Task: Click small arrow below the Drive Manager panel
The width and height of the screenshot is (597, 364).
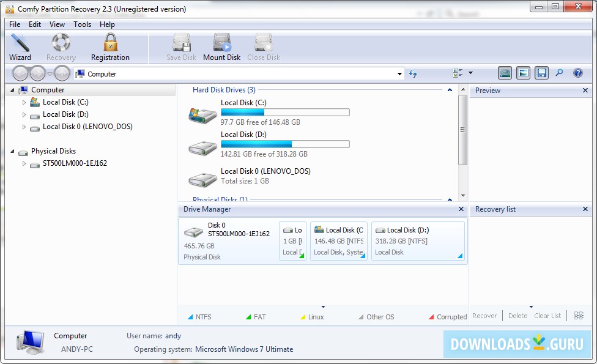Action: 323,307
